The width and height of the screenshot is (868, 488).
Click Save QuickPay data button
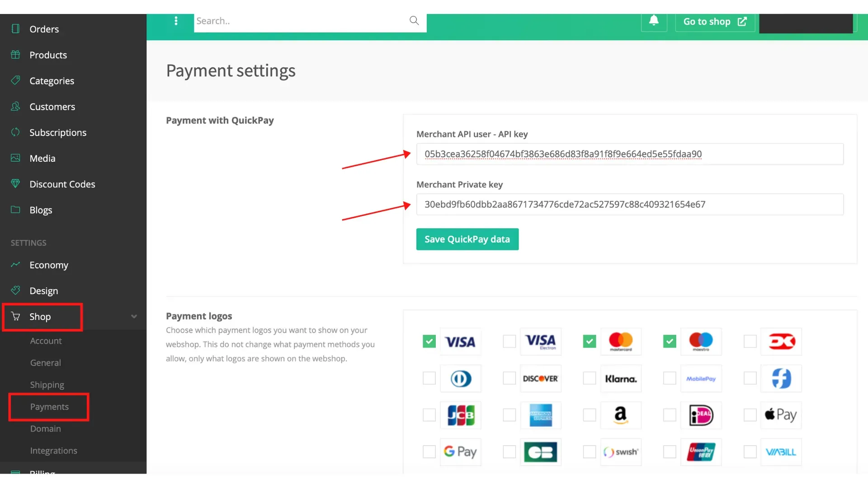(467, 239)
